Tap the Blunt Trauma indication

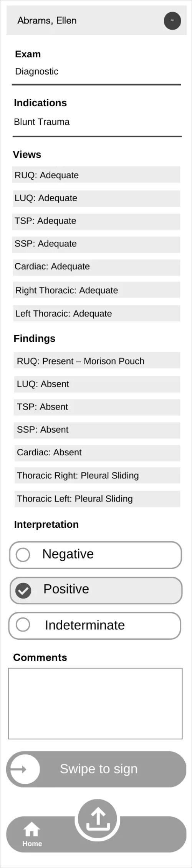42,122
